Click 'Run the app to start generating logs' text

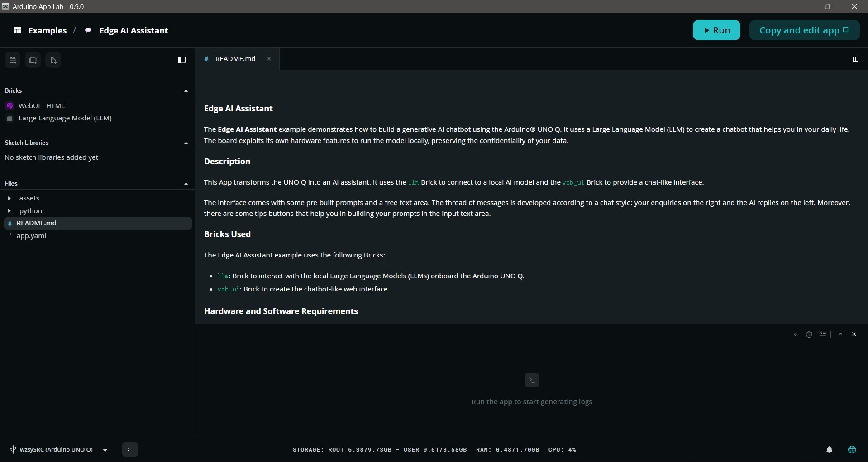click(x=532, y=402)
